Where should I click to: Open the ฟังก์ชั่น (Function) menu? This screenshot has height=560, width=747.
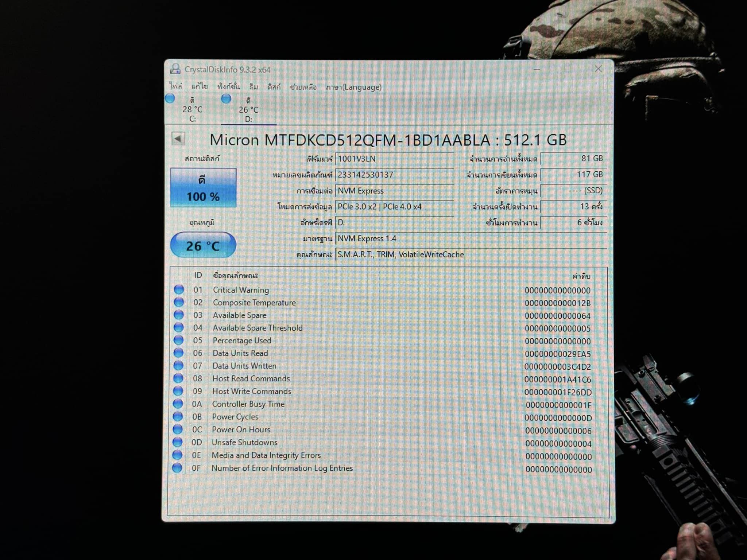228,86
